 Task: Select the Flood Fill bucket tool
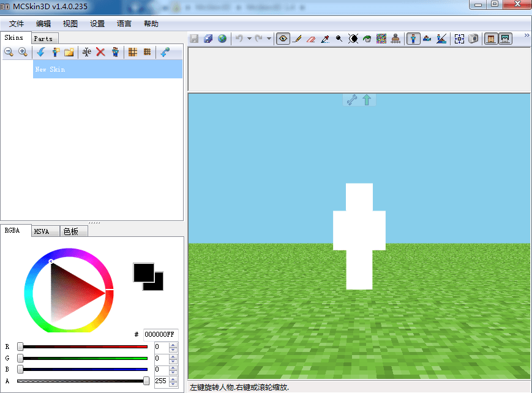pyautogui.click(x=367, y=39)
